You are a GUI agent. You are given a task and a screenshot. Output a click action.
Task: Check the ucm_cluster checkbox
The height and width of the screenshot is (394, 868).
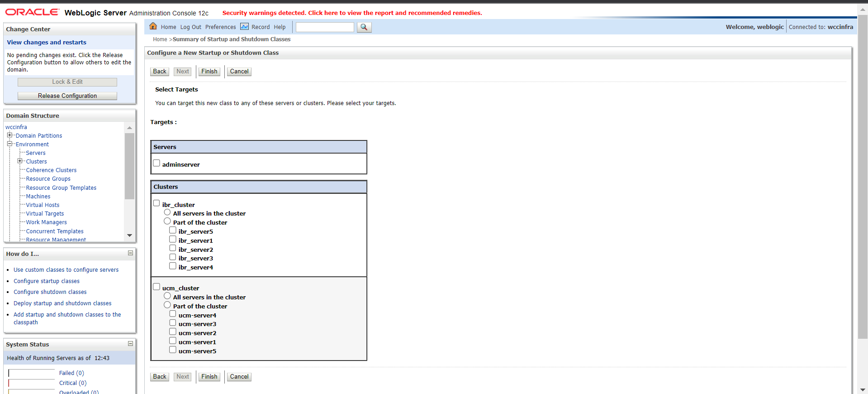[x=157, y=287]
